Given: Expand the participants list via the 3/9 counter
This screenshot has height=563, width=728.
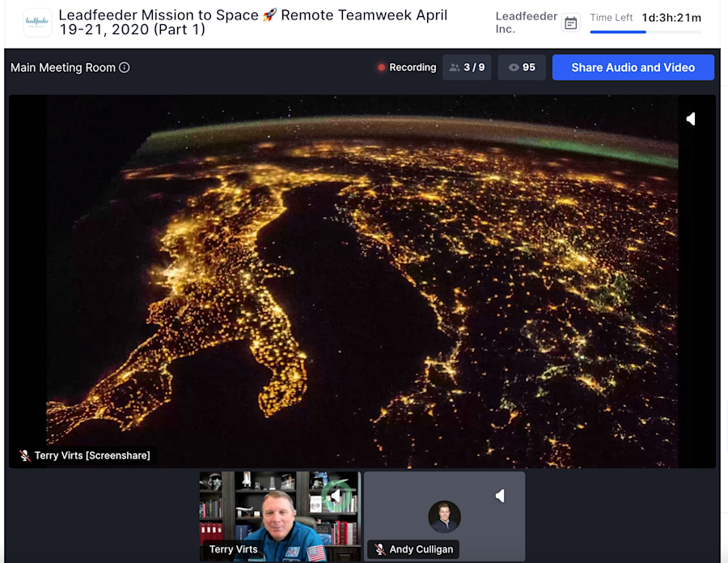Looking at the screenshot, I should point(467,67).
